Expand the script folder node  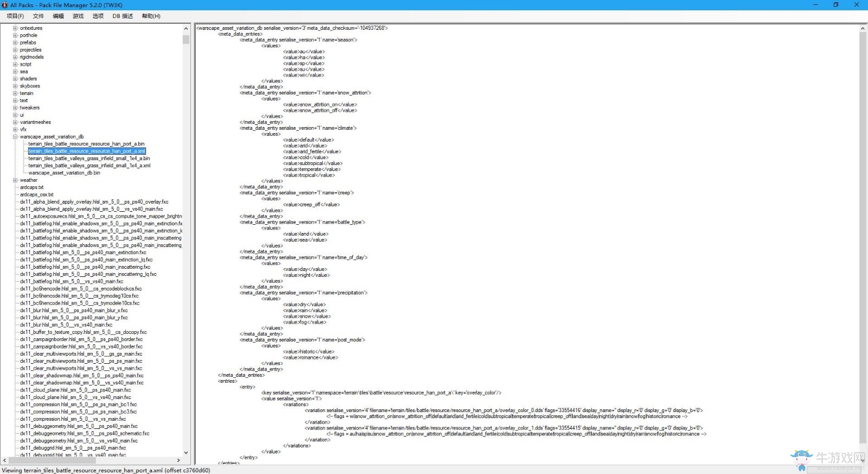tap(15, 64)
